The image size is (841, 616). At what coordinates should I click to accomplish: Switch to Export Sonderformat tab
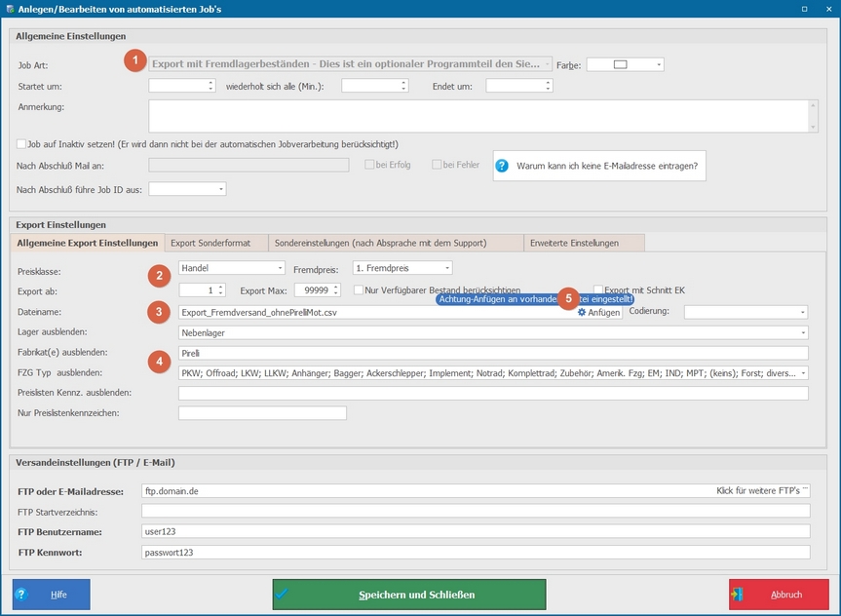coord(216,243)
